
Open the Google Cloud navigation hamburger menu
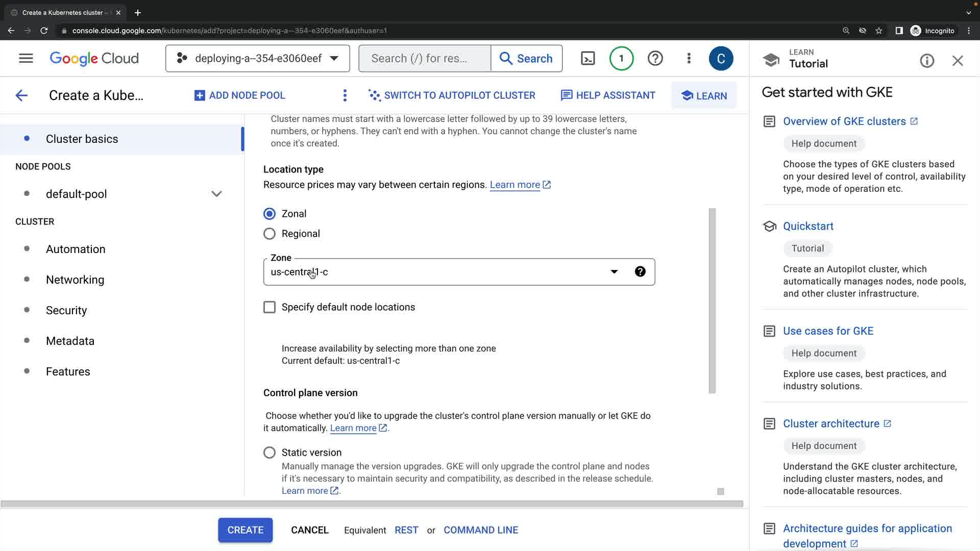click(x=26, y=58)
